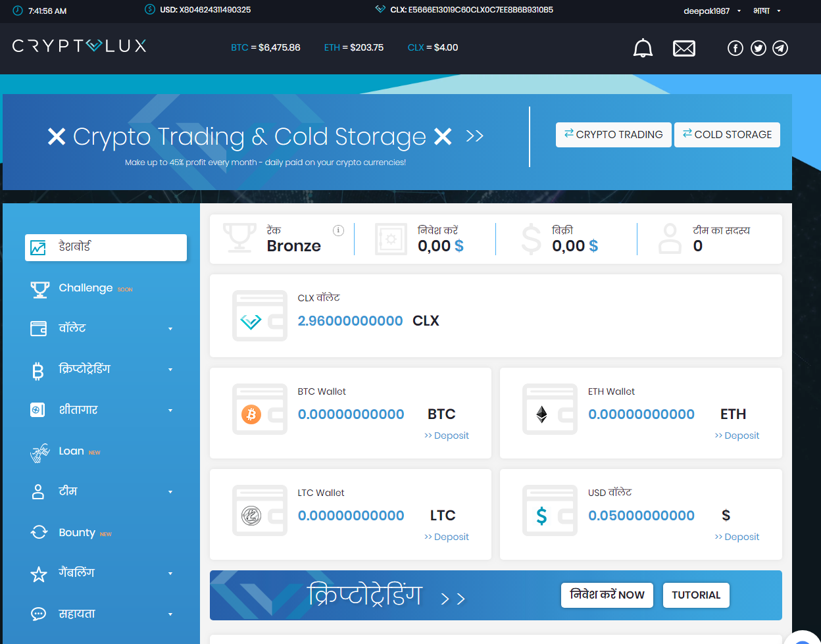This screenshot has width=821, height=644.
Task: Select डैशबोर्ड in the sidebar
Action: pos(106,247)
